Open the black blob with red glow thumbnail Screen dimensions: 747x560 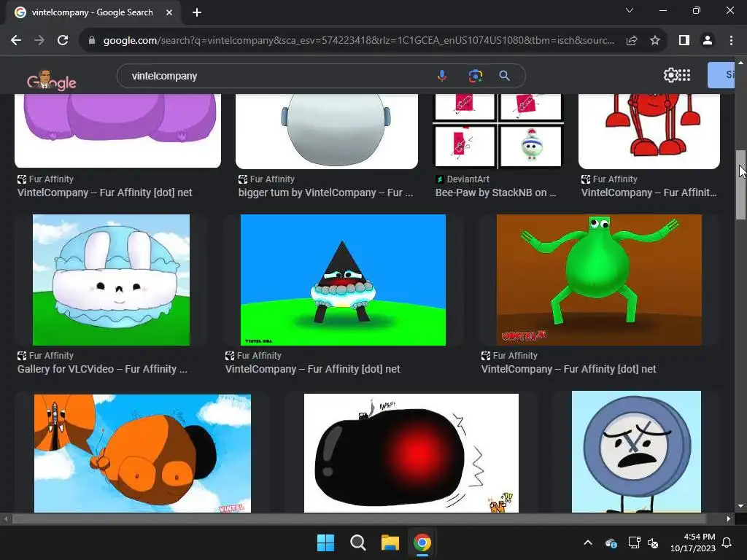tap(411, 453)
